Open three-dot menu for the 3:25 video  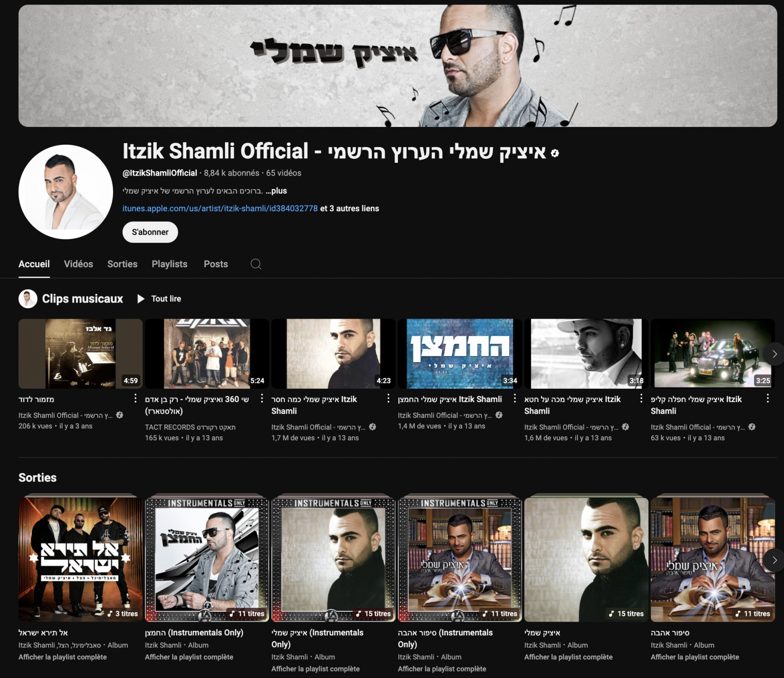[768, 399]
